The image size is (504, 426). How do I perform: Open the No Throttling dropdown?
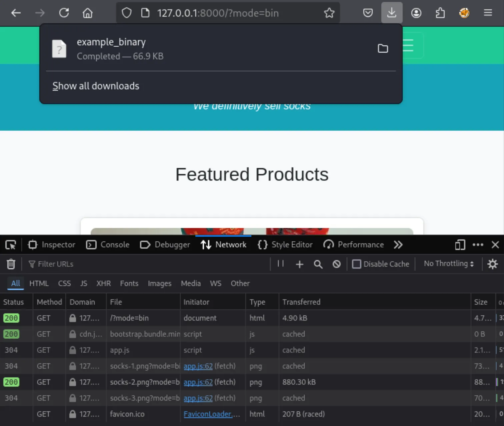point(448,264)
